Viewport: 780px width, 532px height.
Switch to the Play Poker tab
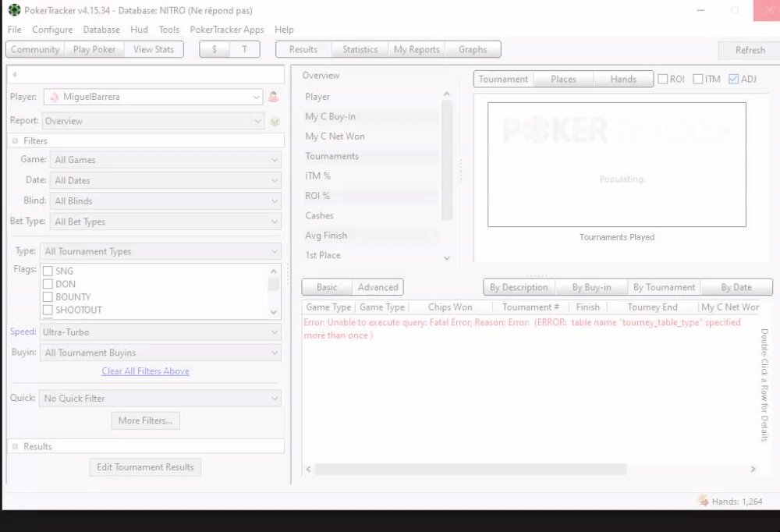click(94, 49)
